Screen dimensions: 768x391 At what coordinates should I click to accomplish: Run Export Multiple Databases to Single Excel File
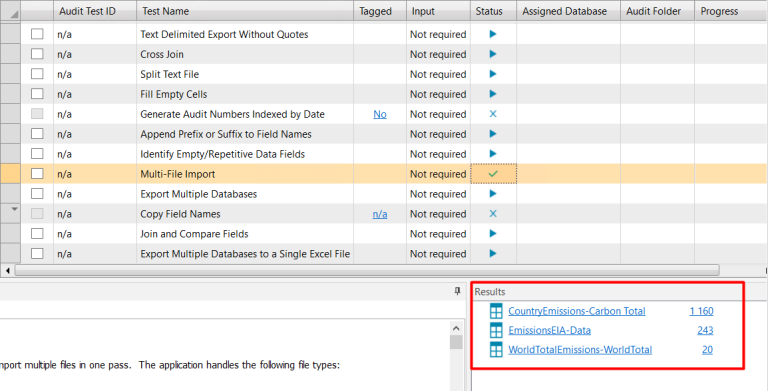493,253
